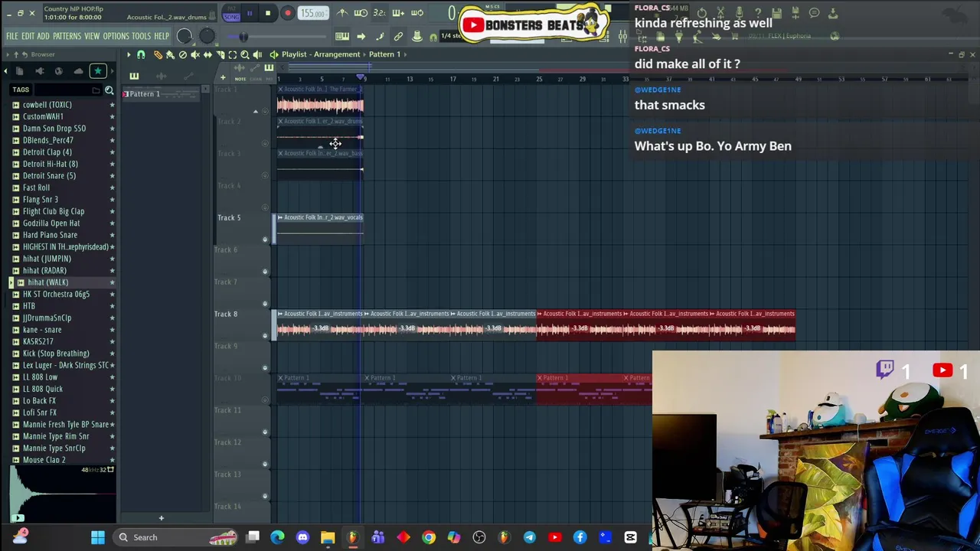Click the TAGS button in browser
The image size is (980, 551).
(x=21, y=90)
